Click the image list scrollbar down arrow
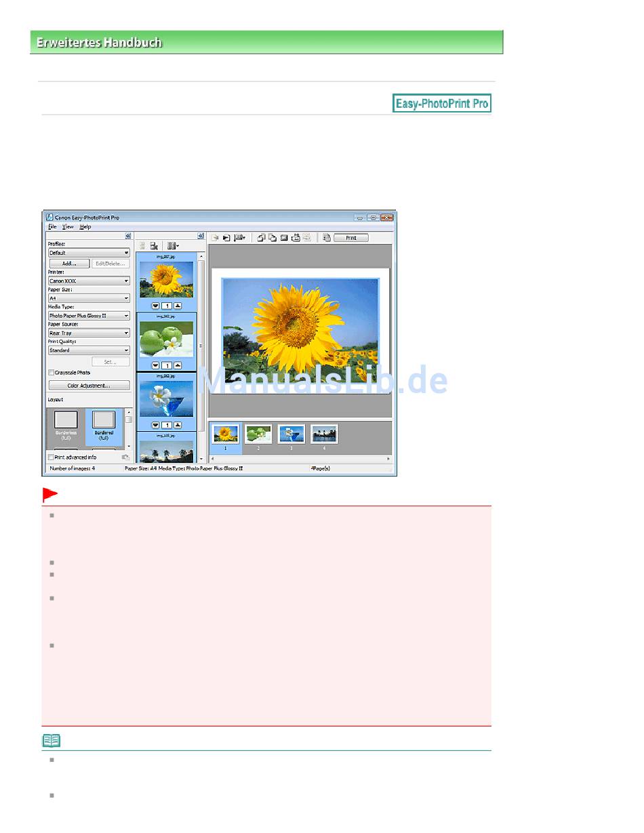 coord(201,459)
